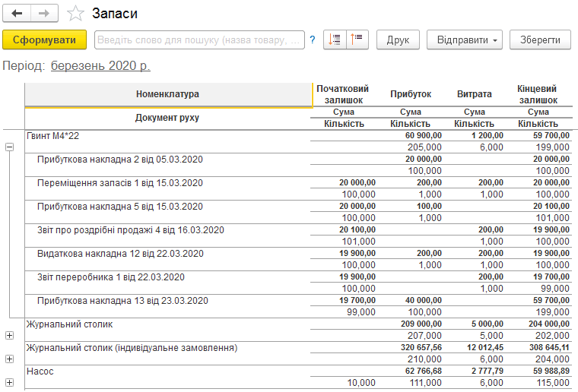The height and width of the screenshot is (392, 578).
Task: Collapse the Гвинт М4*22 group
Action: pyautogui.click(x=10, y=147)
